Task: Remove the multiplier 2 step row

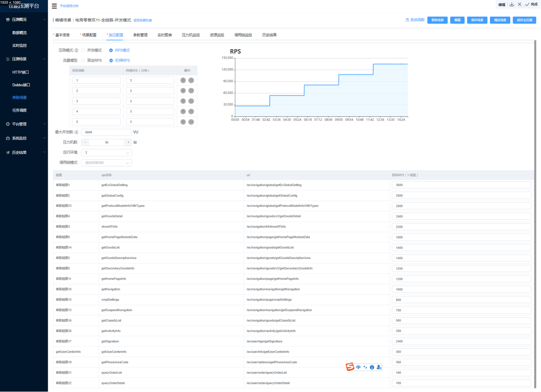Action: [191, 90]
